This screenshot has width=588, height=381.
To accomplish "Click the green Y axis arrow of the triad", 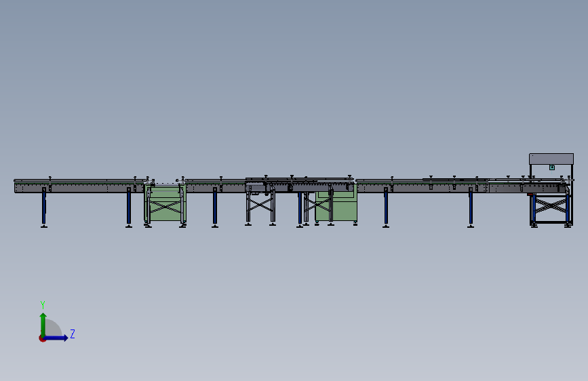I will point(43,324).
